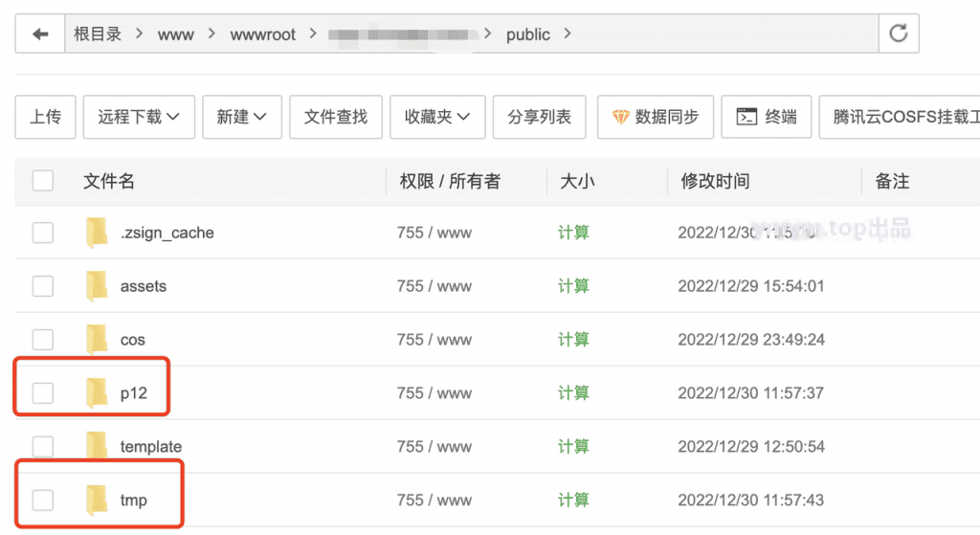Viewport: 980px width, 535px height.
Task: Click timestamp 2022/12/30 11:57:37
Action: pos(751,393)
